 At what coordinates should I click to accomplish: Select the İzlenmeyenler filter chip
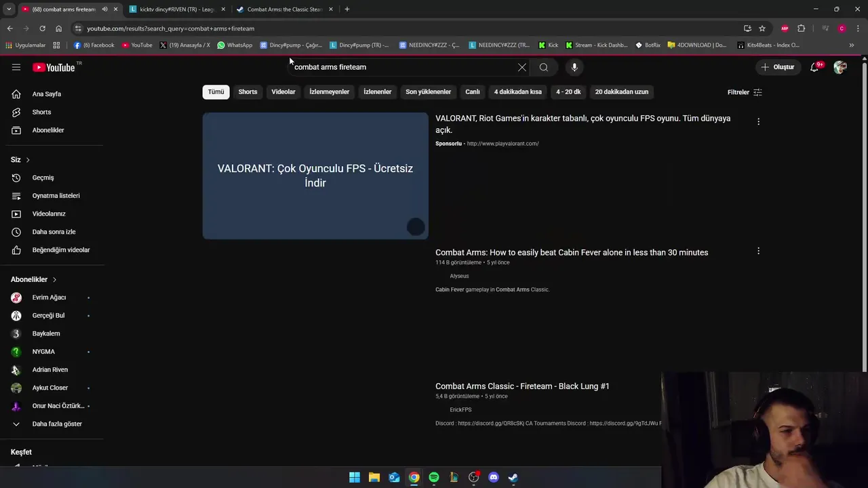[330, 91]
